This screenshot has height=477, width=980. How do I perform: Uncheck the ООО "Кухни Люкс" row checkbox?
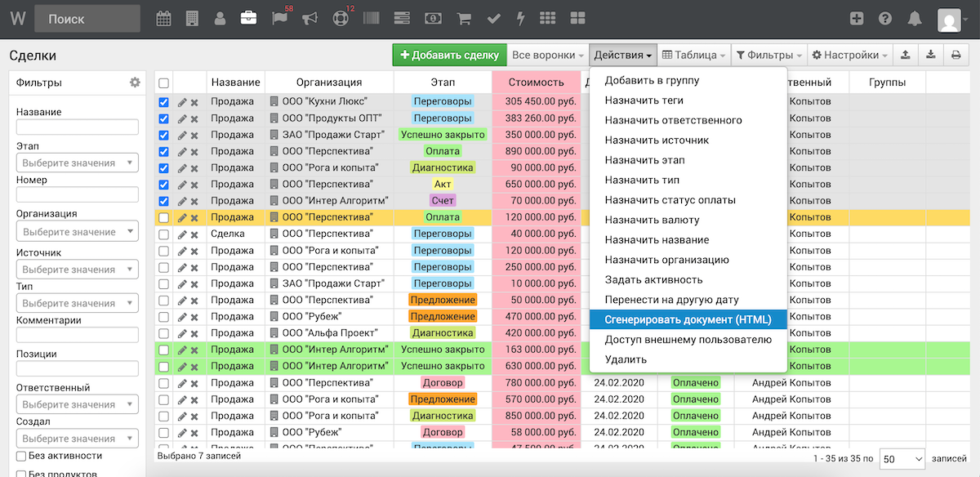tap(164, 102)
